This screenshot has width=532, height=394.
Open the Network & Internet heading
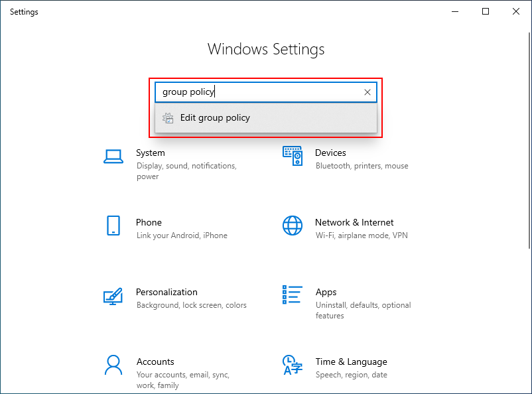pos(354,222)
